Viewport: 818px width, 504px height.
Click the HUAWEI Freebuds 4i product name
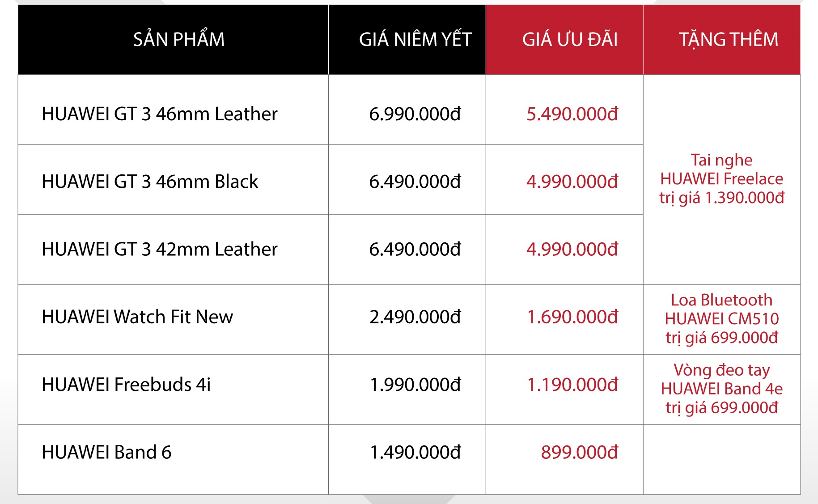(x=126, y=384)
